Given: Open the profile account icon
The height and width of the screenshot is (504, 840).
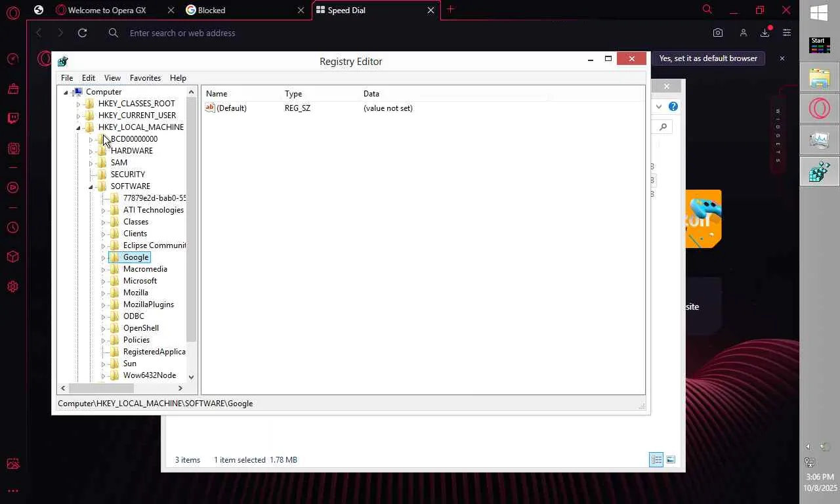Looking at the screenshot, I should click(x=743, y=33).
